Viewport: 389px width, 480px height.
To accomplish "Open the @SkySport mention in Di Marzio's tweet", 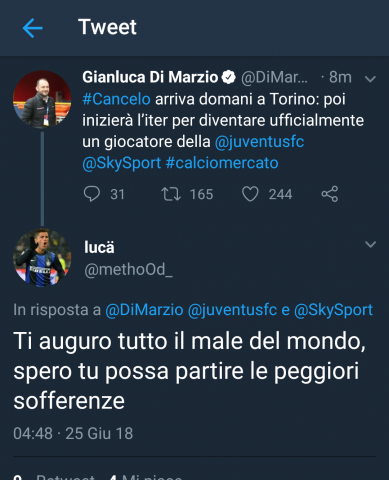I will (122, 163).
